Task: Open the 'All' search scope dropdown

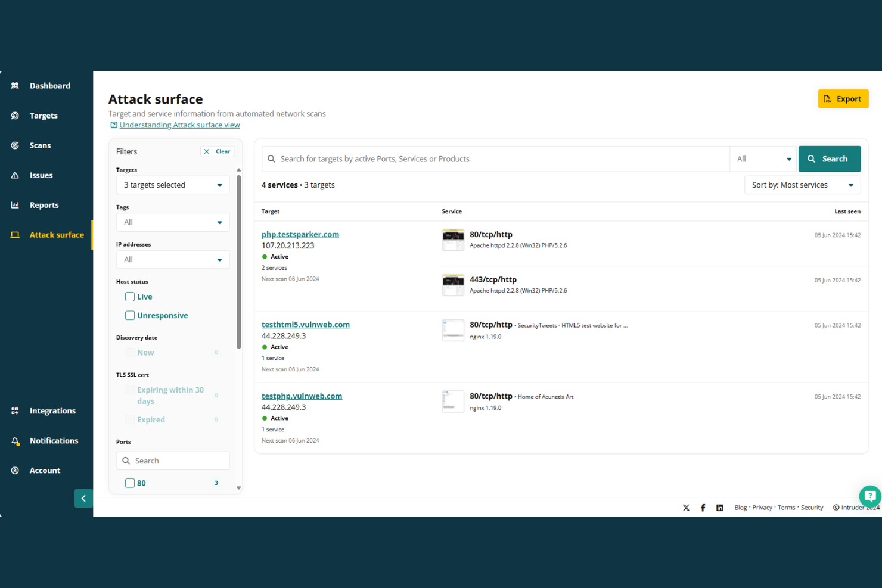Action: pos(763,159)
